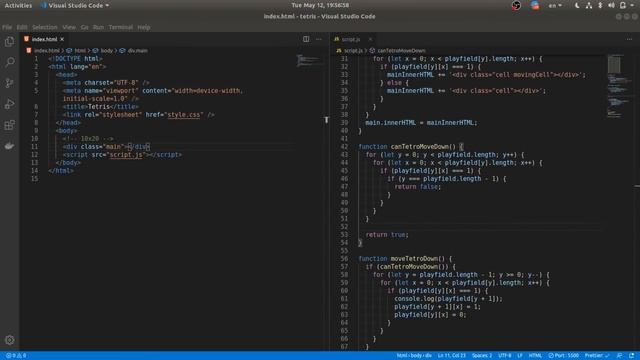Viewport: 640px width, 360px height.
Task: Open Visual Studio Code app menu in top bar
Action: 75,5
